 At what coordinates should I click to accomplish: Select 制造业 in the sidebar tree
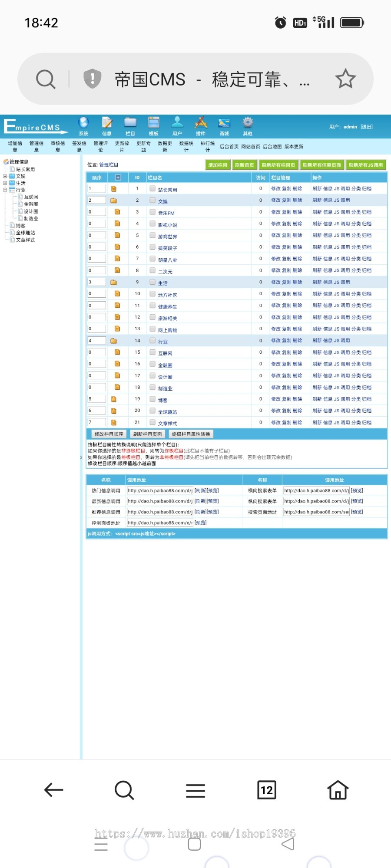coord(31,219)
